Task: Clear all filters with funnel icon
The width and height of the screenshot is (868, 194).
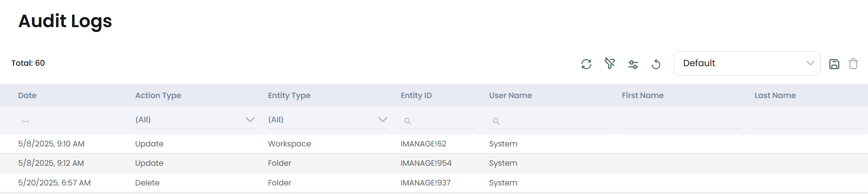Action: (x=610, y=64)
